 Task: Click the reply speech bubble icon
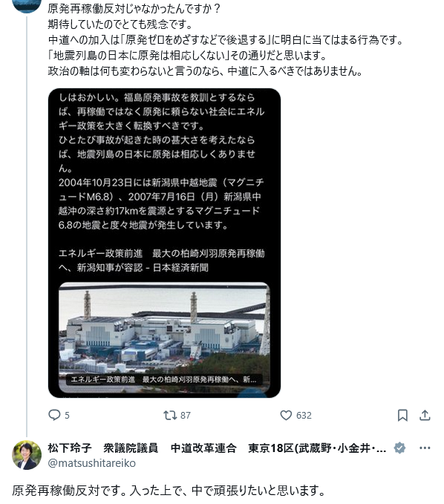tap(54, 415)
